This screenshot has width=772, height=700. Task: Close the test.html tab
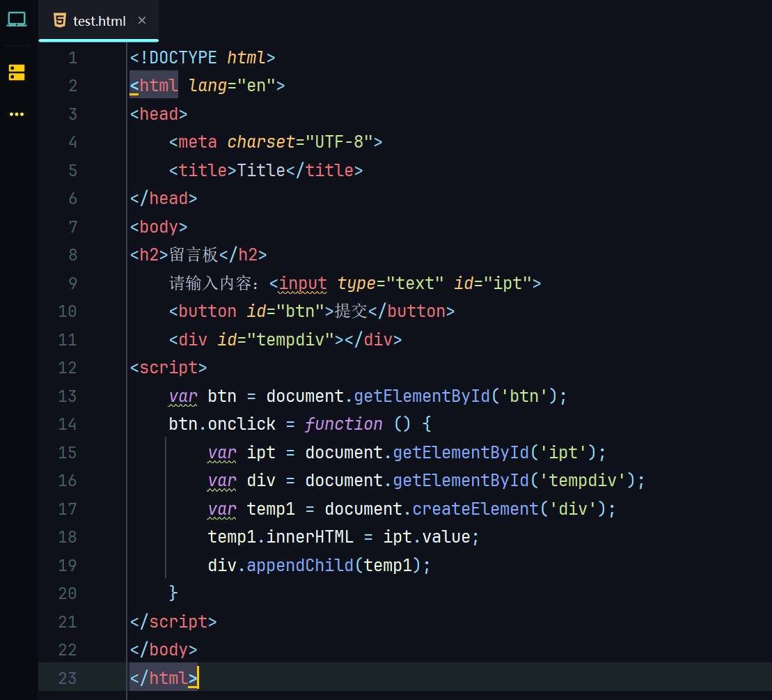click(x=142, y=20)
